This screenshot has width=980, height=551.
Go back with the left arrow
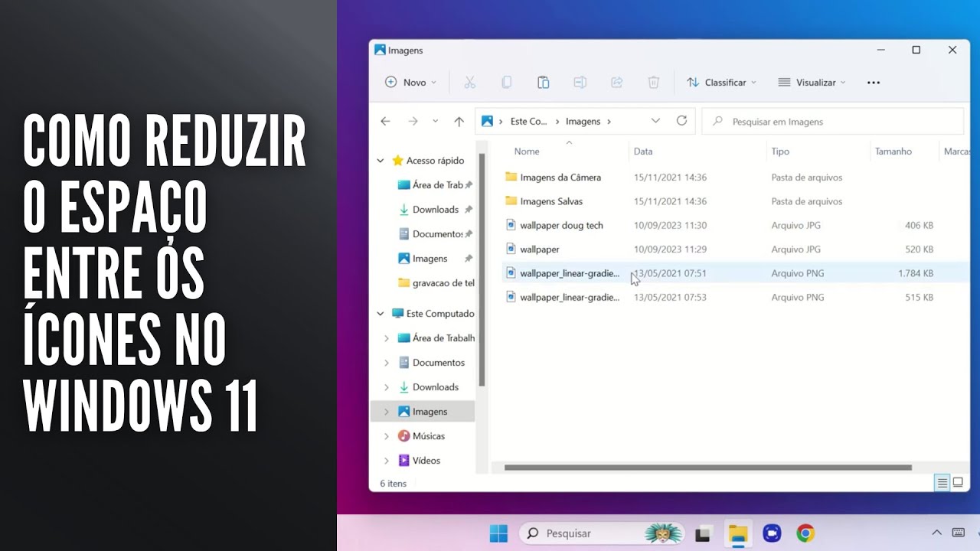coord(385,121)
